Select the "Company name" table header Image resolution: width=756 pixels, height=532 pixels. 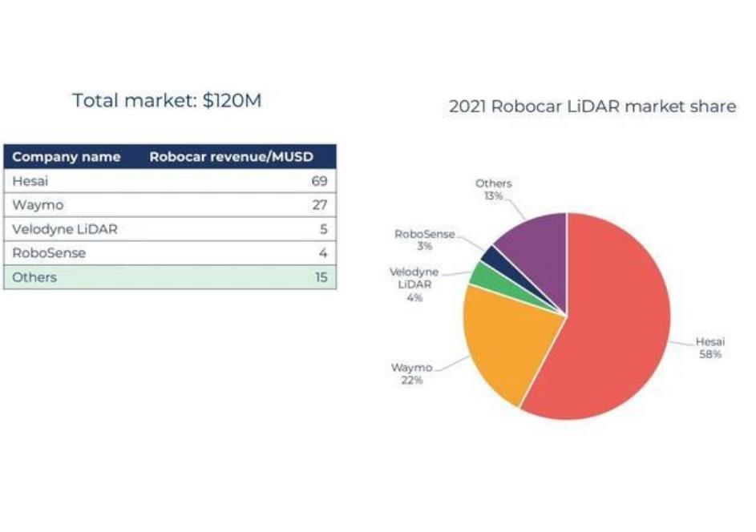click(x=67, y=156)
